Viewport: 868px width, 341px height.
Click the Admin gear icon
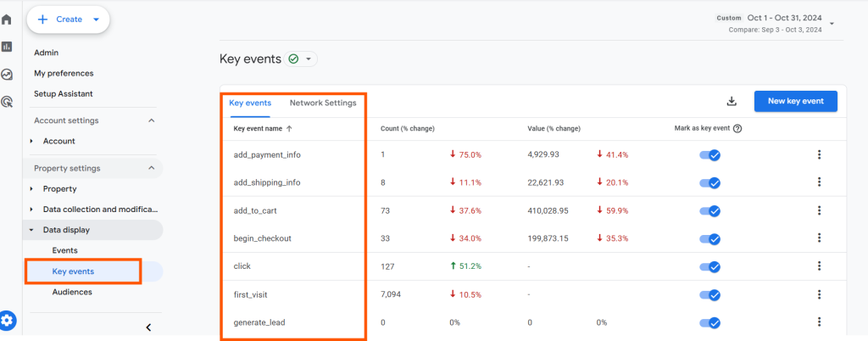pyautogui.click(x=8, y=320)
